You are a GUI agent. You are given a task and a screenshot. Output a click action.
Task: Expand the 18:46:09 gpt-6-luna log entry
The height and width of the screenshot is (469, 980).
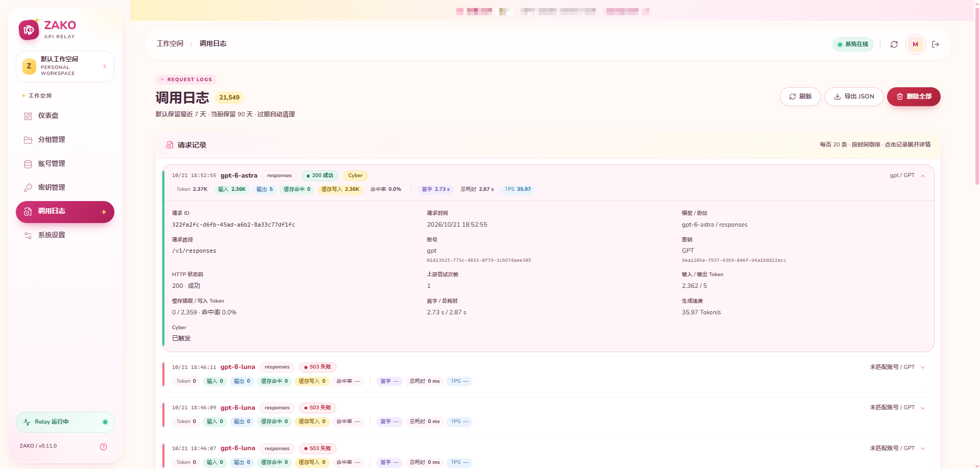[923, 408]
